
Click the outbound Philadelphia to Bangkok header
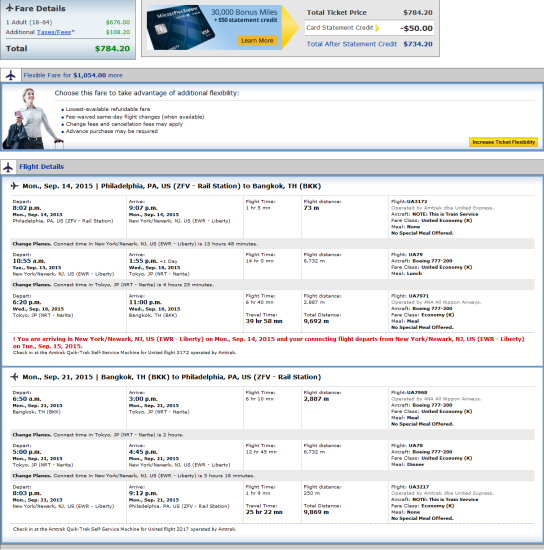pyautogui.click(x=172, y=186)
